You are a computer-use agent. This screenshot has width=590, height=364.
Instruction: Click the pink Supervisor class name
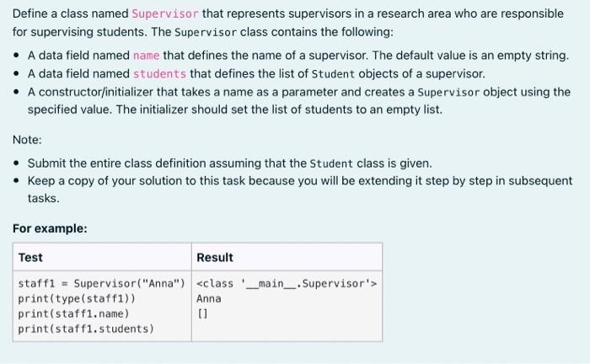165,14
